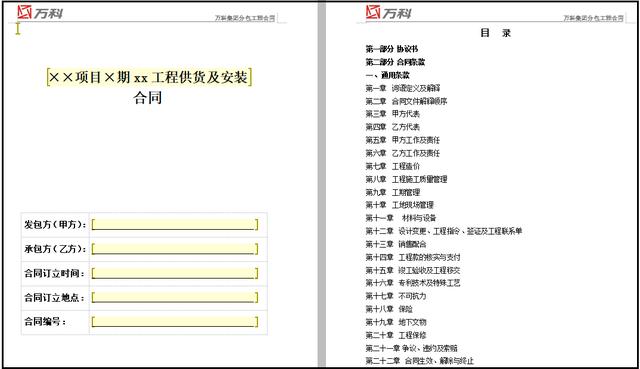Screen dimensions: 640x369
Task: Open the 第十二章 设计变更、工程指令 entry
Action: [x=444, y=231]
